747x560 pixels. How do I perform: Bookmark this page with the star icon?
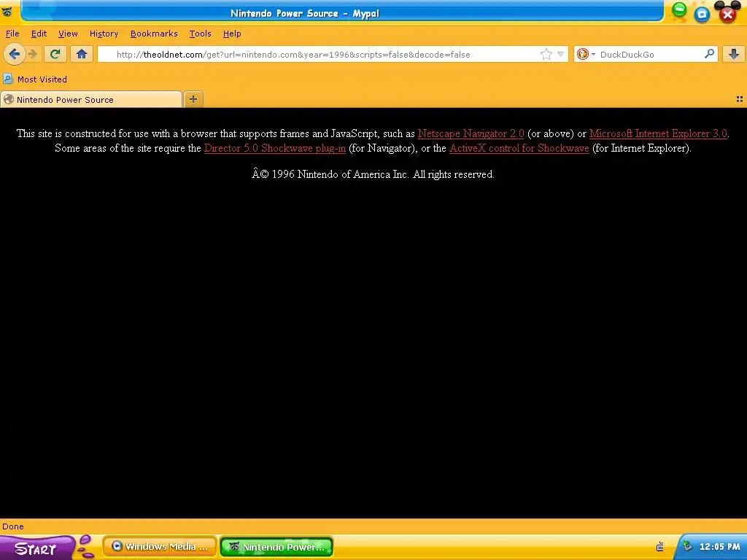click(x=546, y=54)
